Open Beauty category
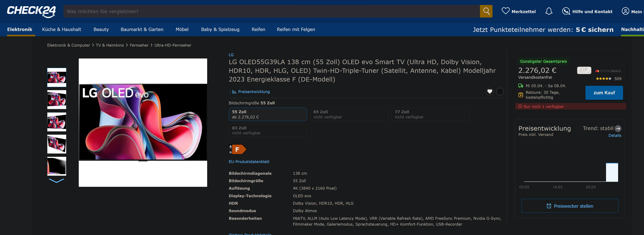644x235 pixels. point(101,29)
